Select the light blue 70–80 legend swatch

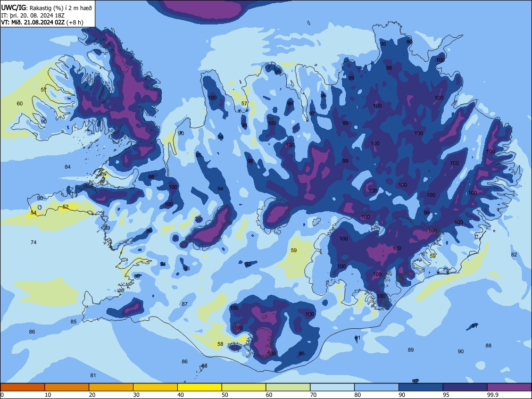(332, 387)
